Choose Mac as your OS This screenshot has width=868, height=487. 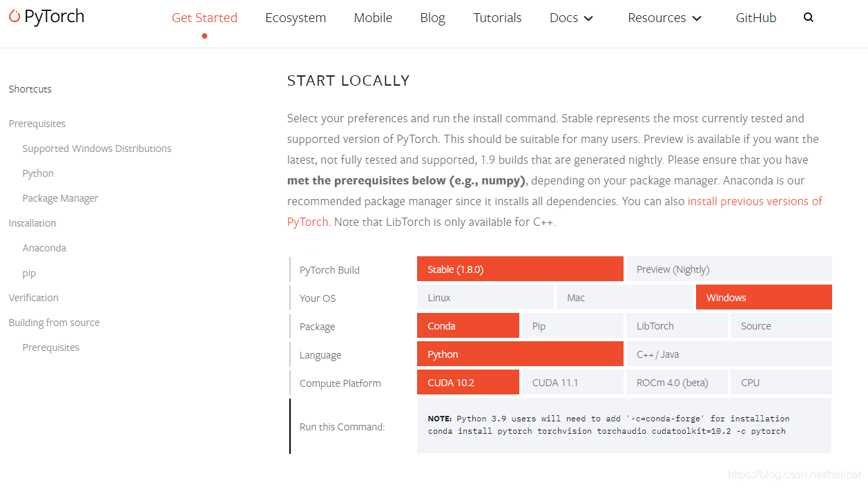pyautogui.click(x=624, y=298)
